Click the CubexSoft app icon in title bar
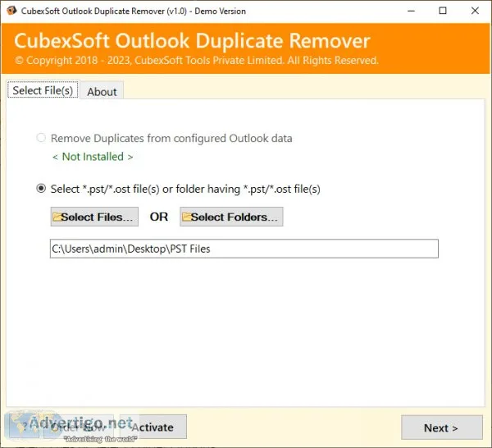Image resolution: width=492 pixels, height=448 pixels. pyautogui.click(x=11, y=11)
